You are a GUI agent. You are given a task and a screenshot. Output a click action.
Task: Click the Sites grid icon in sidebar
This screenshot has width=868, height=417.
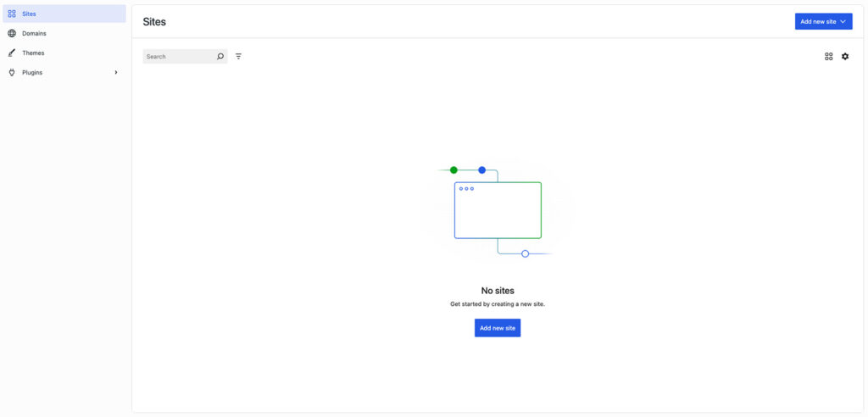pyautogui.click(x=12, y=14)
